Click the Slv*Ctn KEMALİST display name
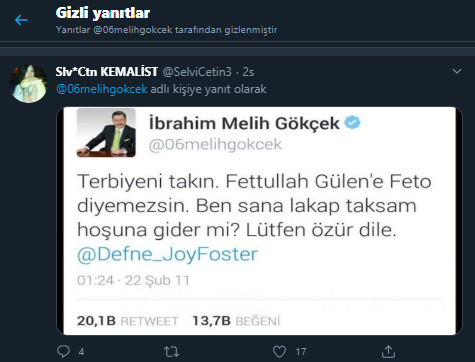Screen dimensions: 475x362 [x=107, y=72]
